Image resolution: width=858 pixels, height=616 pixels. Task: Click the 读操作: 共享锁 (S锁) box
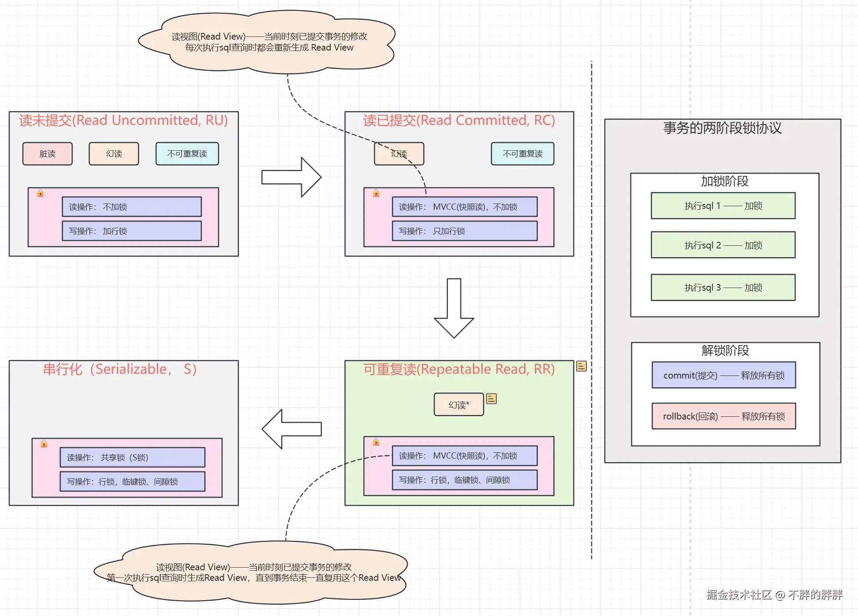pos(132,457)
